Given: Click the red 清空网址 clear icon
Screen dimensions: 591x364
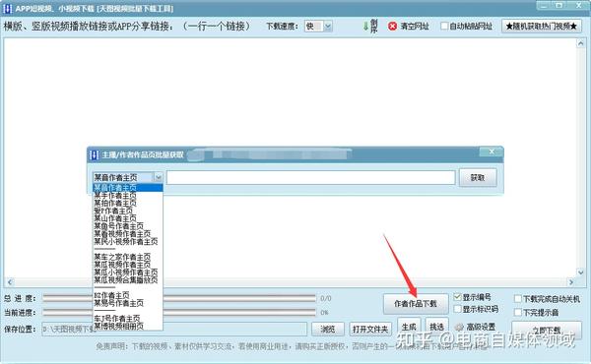Looking at the screenshot, I should [392, 27].
